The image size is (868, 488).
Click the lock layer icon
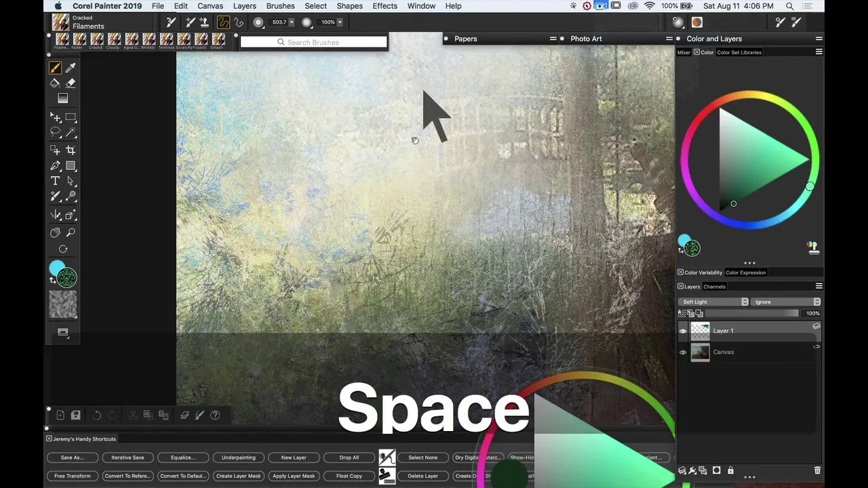[730, 470]
